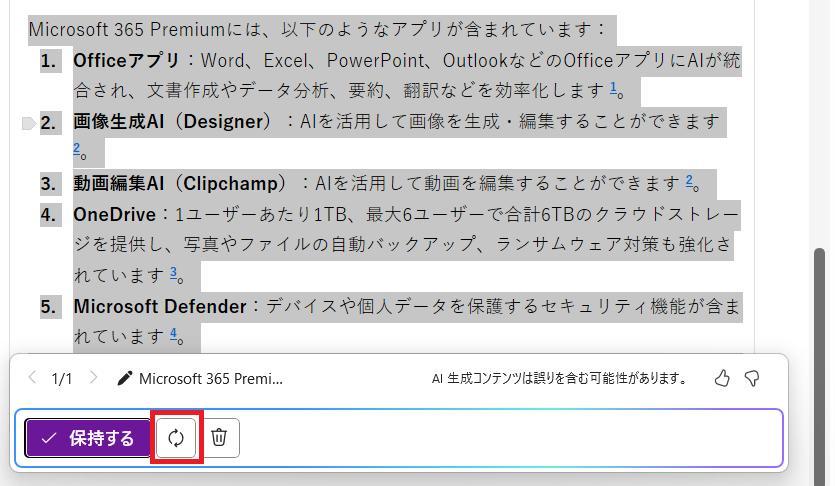The width and height of the screenshot is (835, 486).
Task: Click the '1/1' draft counter
Action: click(62, 379)
